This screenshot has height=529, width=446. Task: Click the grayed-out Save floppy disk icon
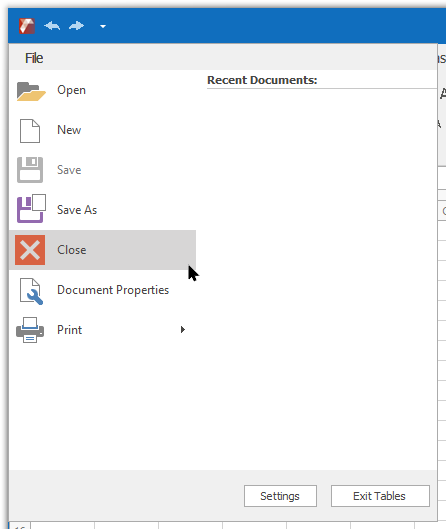[x=30, y=170]
